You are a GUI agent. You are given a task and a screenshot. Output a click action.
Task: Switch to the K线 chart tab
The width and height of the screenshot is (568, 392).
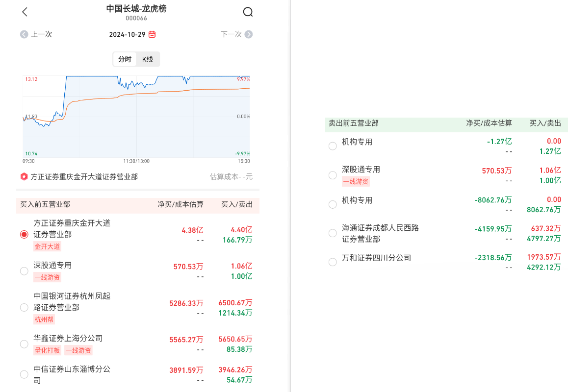[x=148, y=59]
